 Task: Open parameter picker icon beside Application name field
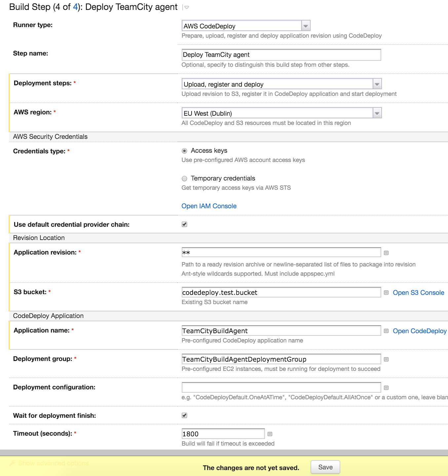386,331
